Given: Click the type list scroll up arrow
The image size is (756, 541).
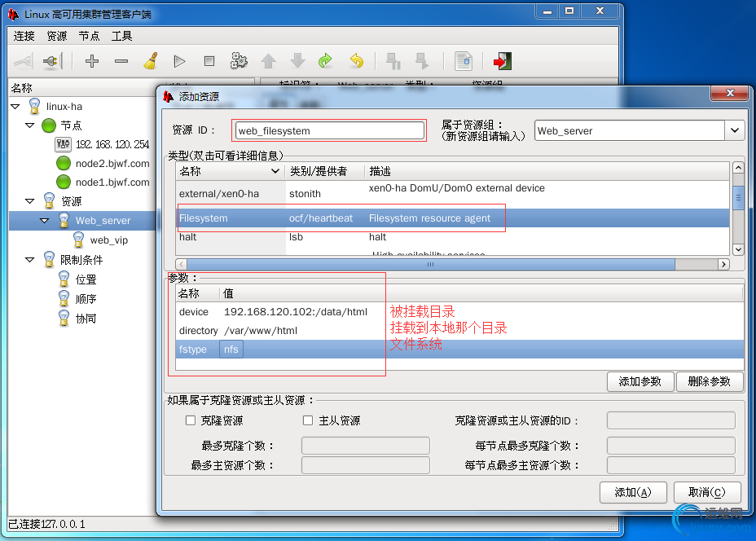Looking at the screenshot, I should [x=738, y=168].
